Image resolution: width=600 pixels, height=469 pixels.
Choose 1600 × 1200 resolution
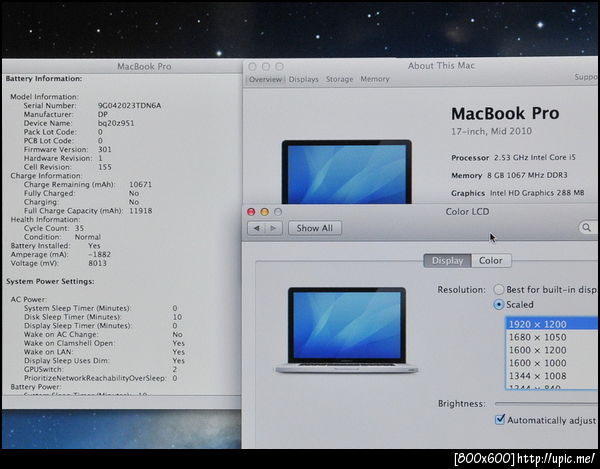point(551,350)
